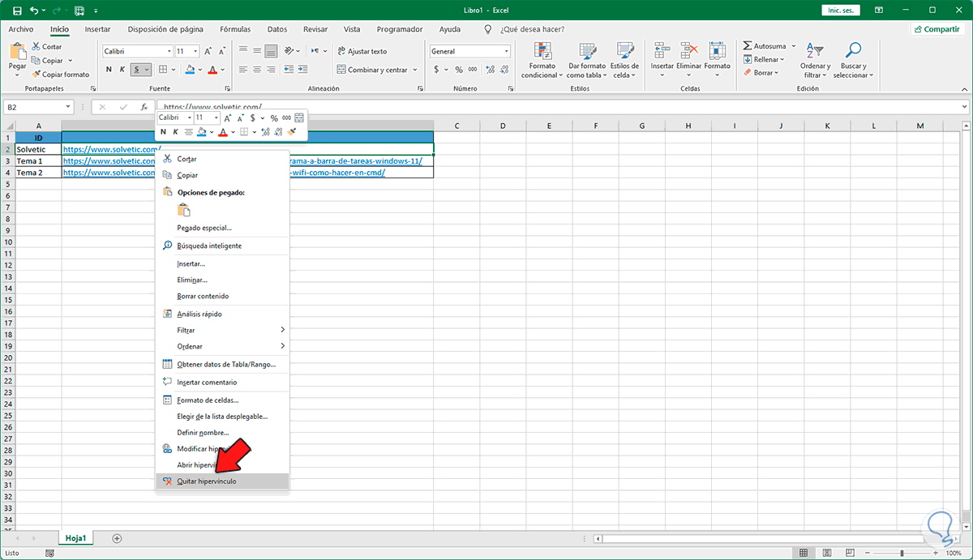The image size is (973, 560).
Task: Click the Copiar formato paintbrush in the ribbon
Action: click(36, 75)
